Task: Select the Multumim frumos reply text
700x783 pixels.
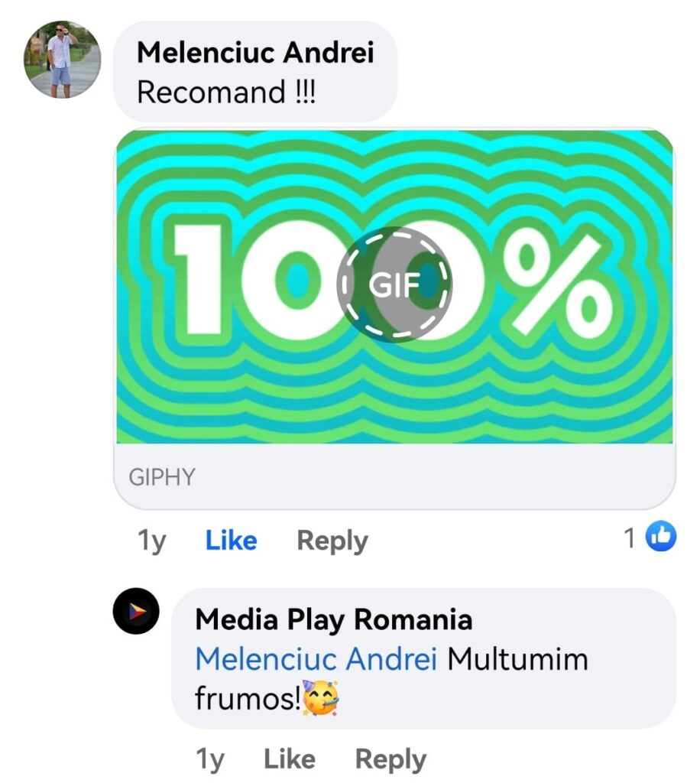Action: (392, 678)
